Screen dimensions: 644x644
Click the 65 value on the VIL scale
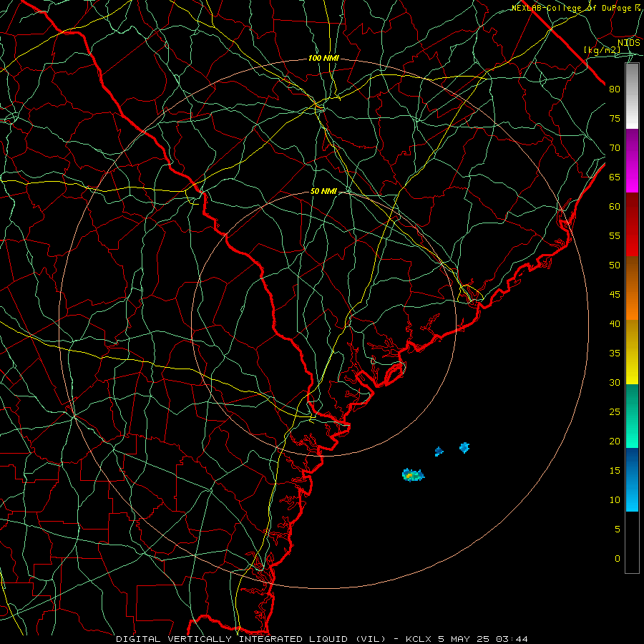click(615, 177)
